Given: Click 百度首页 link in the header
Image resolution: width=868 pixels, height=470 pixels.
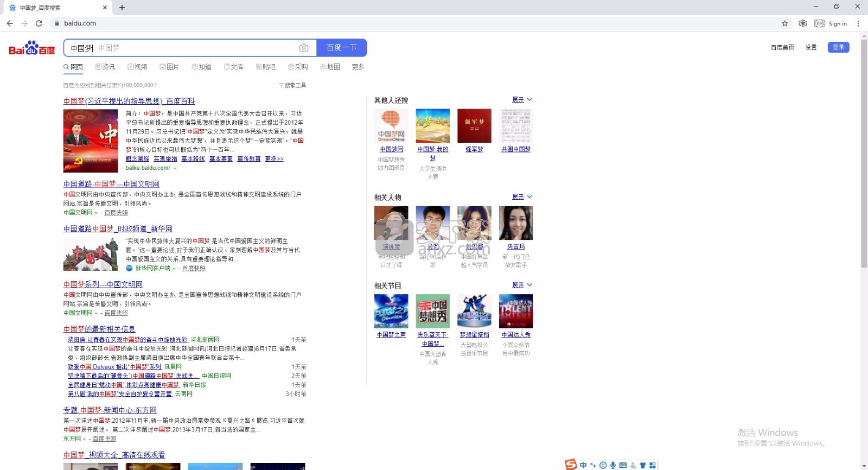Looking at the screenshot, I should coord(782,47).
